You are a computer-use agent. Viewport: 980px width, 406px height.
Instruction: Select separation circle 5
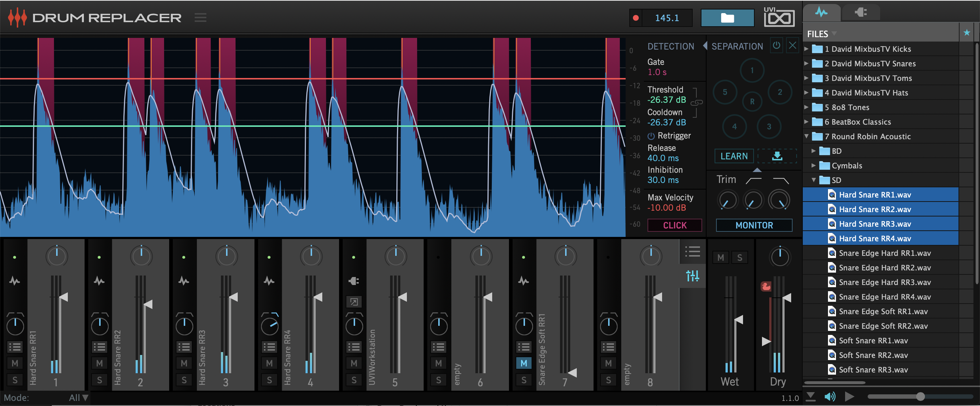[x=725, y=92]
